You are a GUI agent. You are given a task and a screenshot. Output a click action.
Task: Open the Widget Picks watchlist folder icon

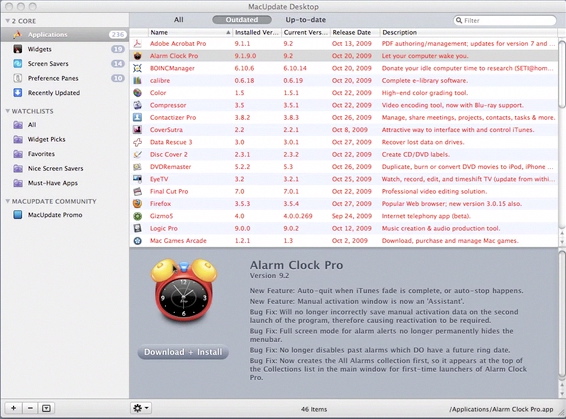tap(18, 139)
